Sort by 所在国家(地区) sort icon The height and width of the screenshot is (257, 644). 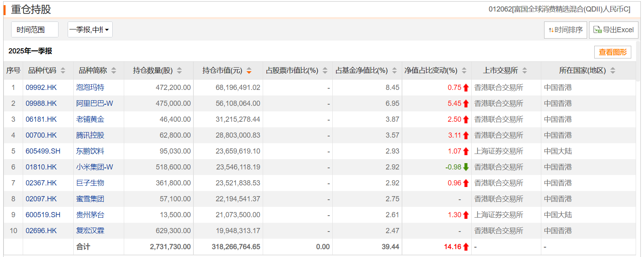pyautogui.click(x=613, y=70)
